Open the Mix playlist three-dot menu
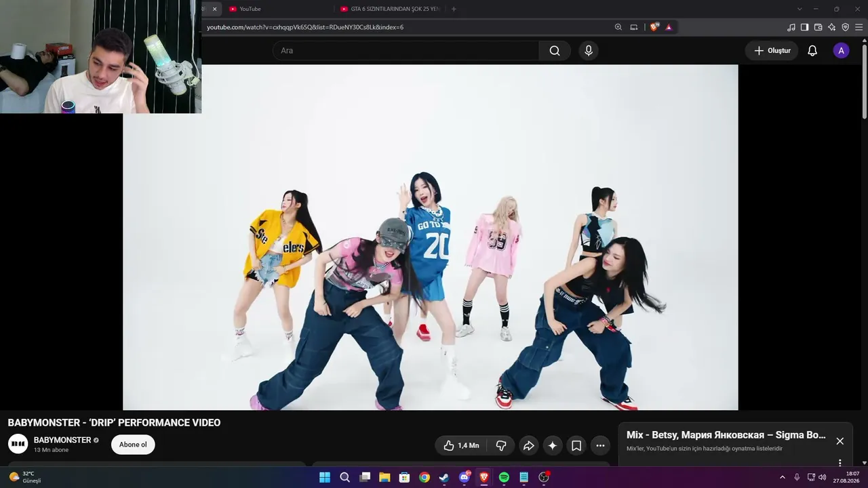This screenshot has width=868, height=488. 840,463
